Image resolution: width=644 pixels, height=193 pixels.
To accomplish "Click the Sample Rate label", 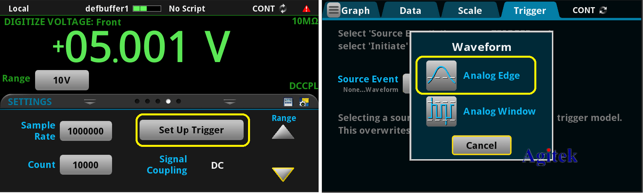I will 38,131.
